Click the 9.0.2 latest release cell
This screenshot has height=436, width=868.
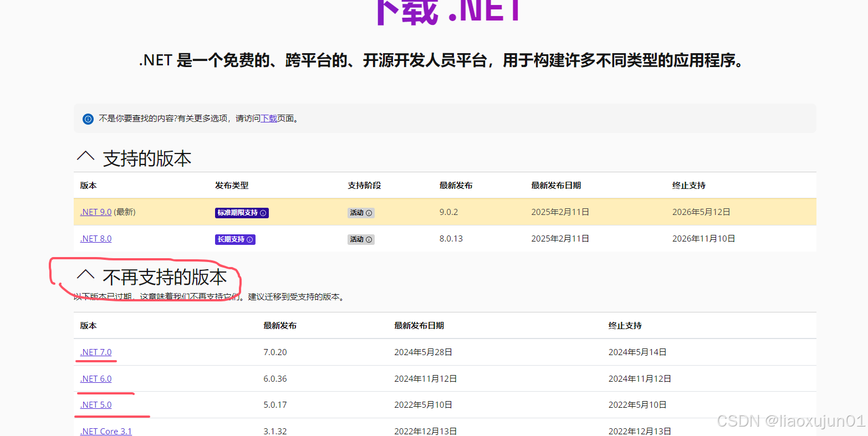pyautogui.click(x=448, y=212)
